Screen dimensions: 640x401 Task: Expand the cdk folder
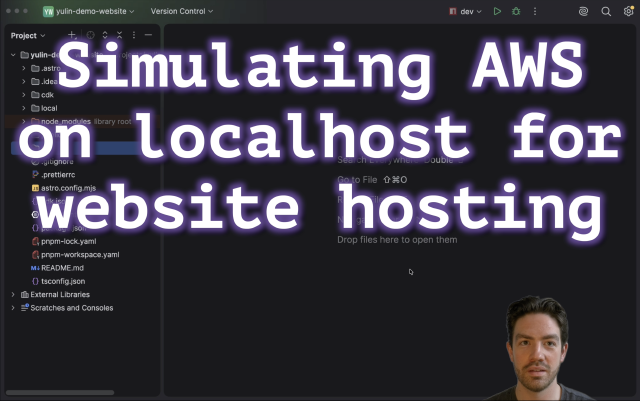[x=24, y=95]
